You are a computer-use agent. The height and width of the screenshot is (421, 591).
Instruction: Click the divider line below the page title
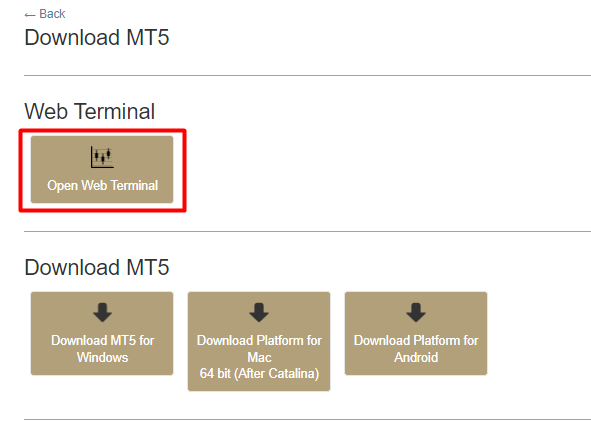[x=308, y=75]
